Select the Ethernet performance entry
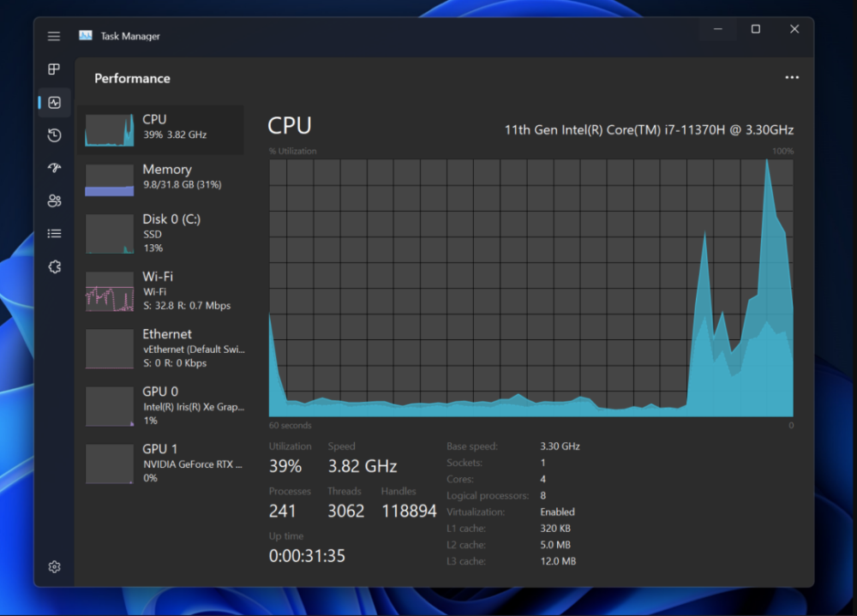This screenshot has height=616, width=857. [x=162, y=348]
